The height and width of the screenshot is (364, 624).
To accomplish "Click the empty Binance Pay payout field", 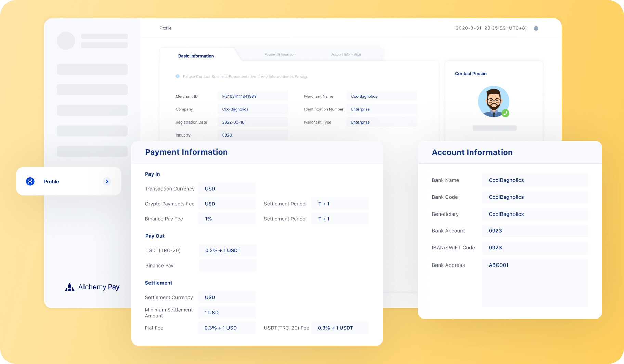I will coord(228,265).
